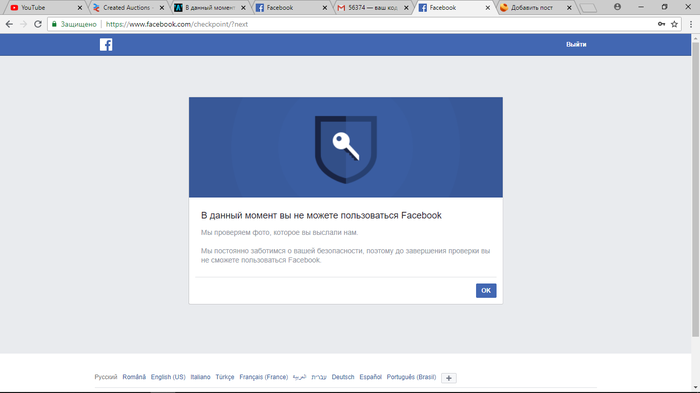Click the Facebook logo in header
This screenshot has width=700, height=393.
click(106, 45)
